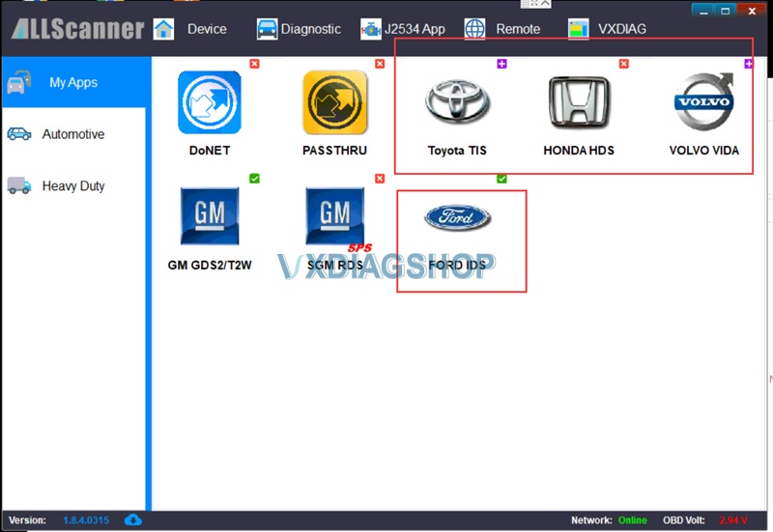Image resolution: width=773 pixels, height=532 pixels.
Task: Click the PASSTHRU label
Action: tap(334, 151)
